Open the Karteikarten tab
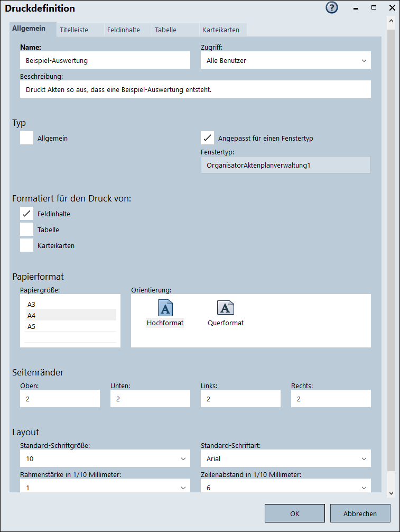Image resolution: width=400 pixels, height=532 pixels. pos(220,30)
